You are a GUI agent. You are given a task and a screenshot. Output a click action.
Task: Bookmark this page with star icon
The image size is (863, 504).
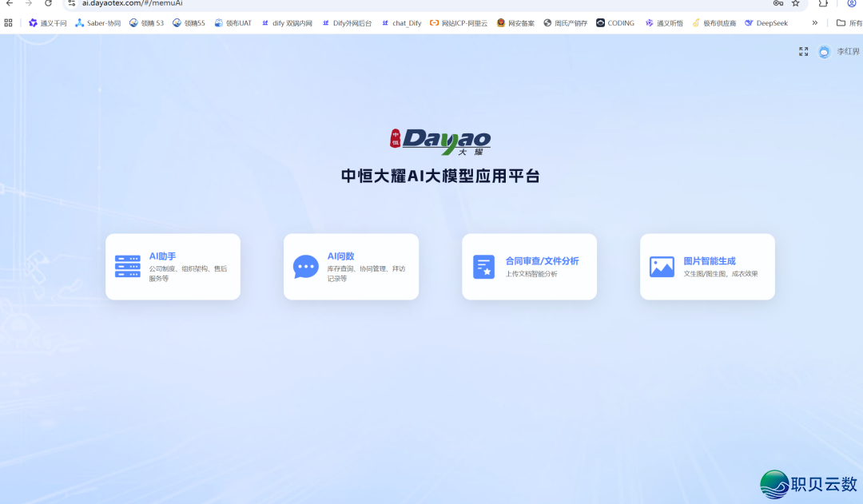(795, 3)
